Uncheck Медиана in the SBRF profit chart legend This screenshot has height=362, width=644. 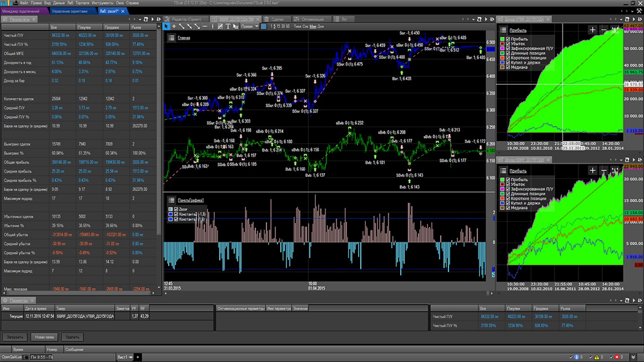[508, 208]
